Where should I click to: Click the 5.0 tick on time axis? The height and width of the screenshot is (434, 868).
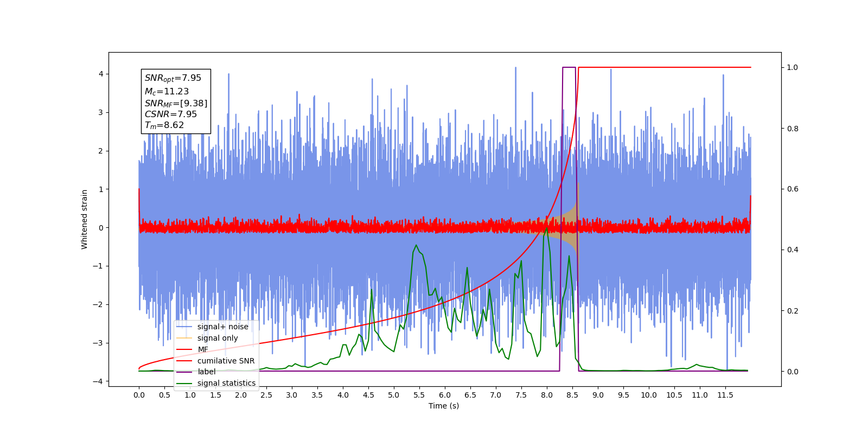[x=394, y=395]
